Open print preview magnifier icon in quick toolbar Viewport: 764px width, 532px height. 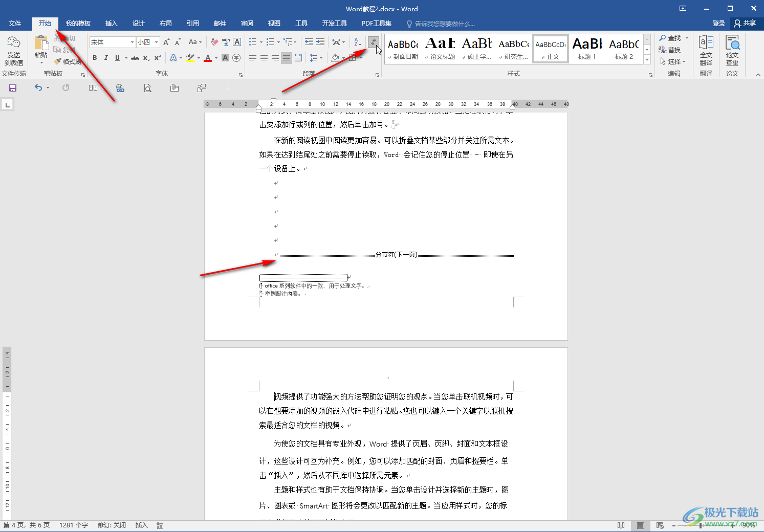(x=147, y=88)
